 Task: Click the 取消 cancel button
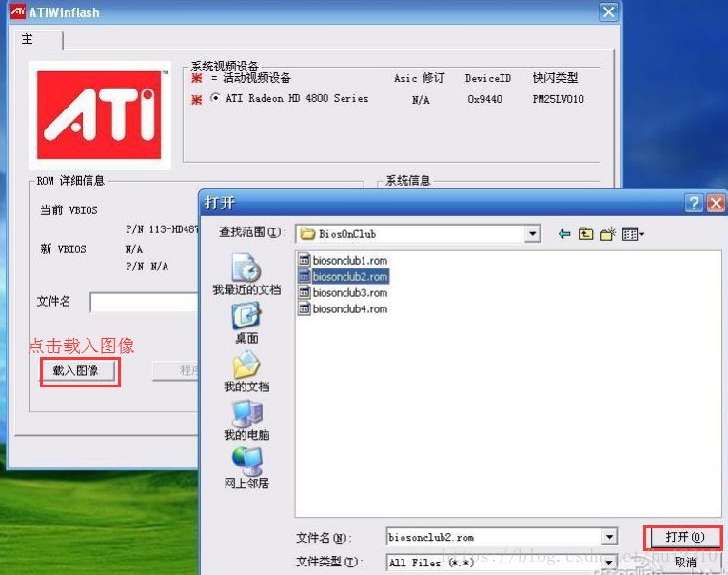(x=685, y=563)
